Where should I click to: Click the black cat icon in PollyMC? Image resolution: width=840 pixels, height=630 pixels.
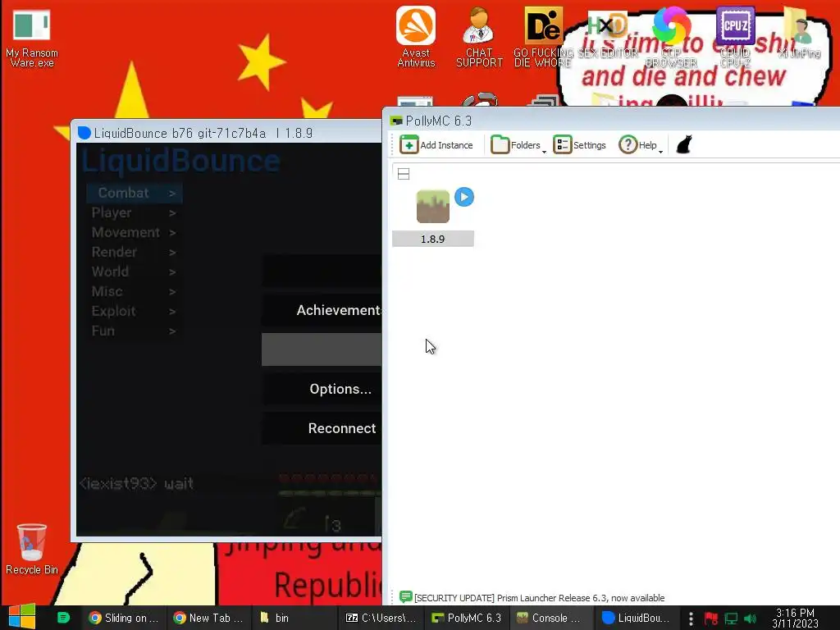click(x=684, y=144)
